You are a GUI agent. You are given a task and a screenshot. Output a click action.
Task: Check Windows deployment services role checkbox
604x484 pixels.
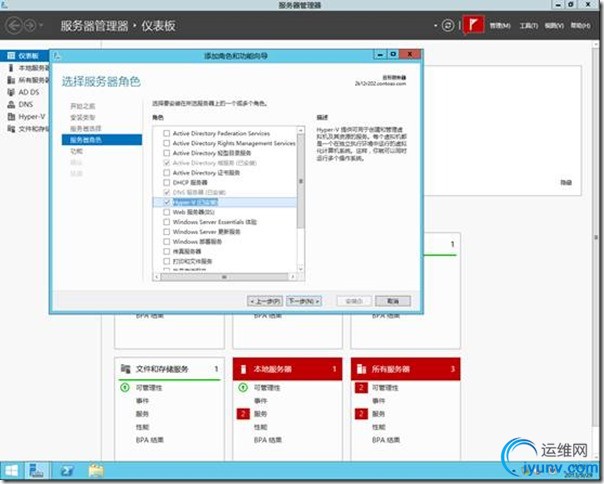coord(166,242)
